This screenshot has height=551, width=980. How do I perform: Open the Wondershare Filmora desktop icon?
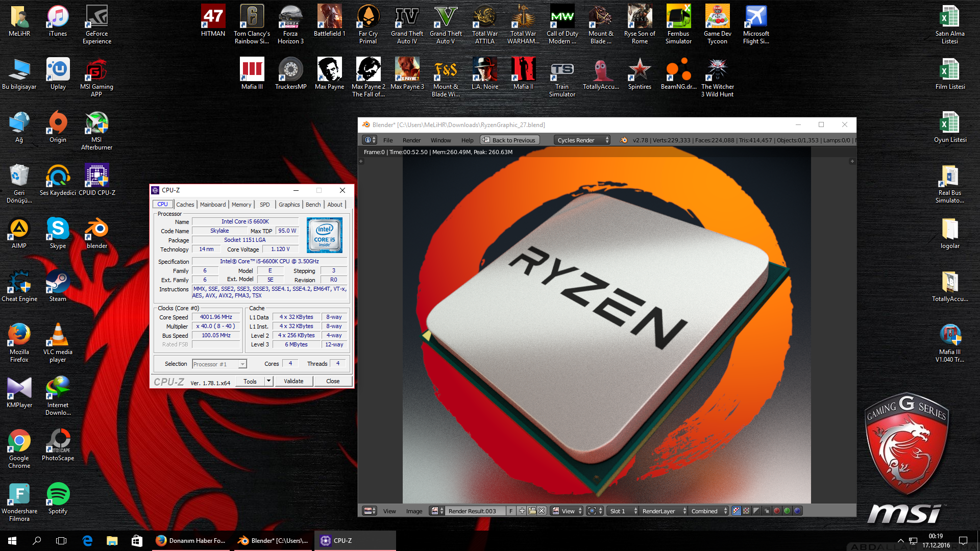19,502
